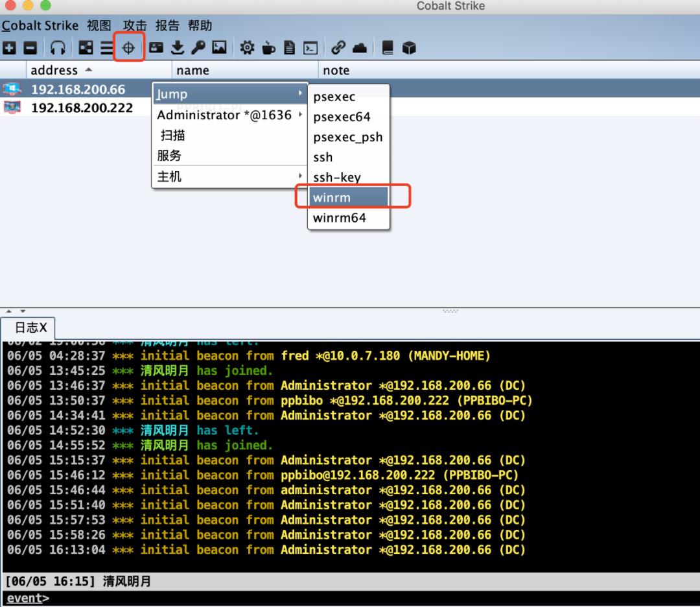Image resolution: width=700 pixels, height=607 pixels.
Task: Open the 帮助 menu
Action: tap(200, 25)
